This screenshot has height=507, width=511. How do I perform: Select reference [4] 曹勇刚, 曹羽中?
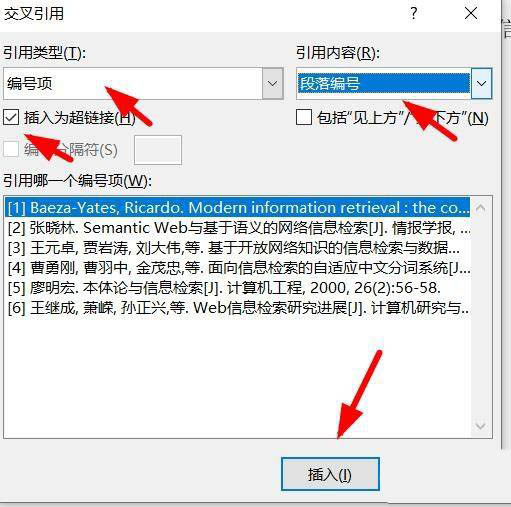click(x=238, y=268)
